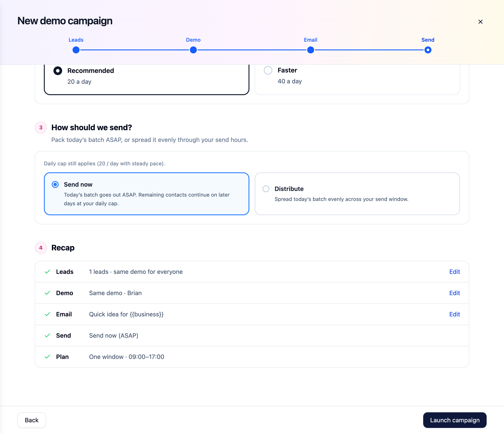Click the 'Today's batch goes out ASAP' description

[147, 199]
